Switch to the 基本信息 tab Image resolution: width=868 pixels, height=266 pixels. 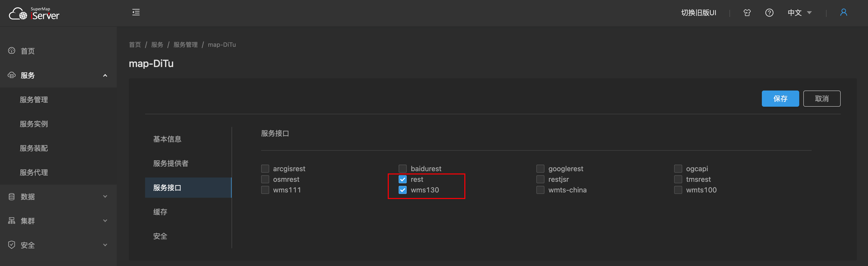coord(167,139)
